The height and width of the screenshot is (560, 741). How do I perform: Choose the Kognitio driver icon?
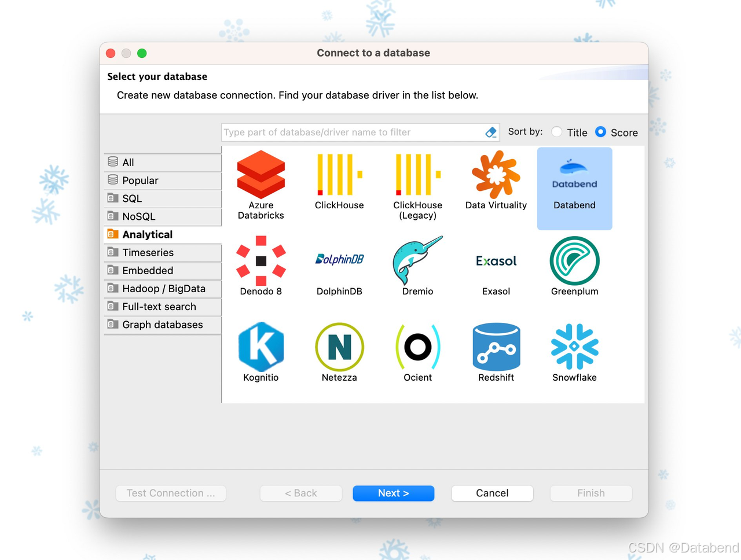[261, 347]
